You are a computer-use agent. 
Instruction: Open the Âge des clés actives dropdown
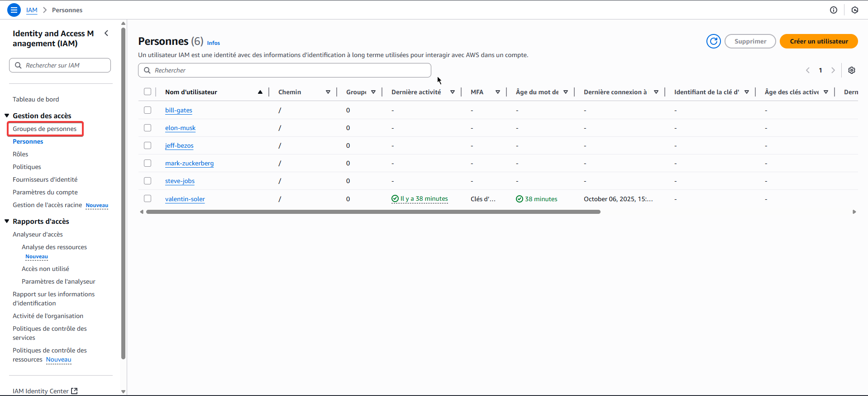point(826,92)
